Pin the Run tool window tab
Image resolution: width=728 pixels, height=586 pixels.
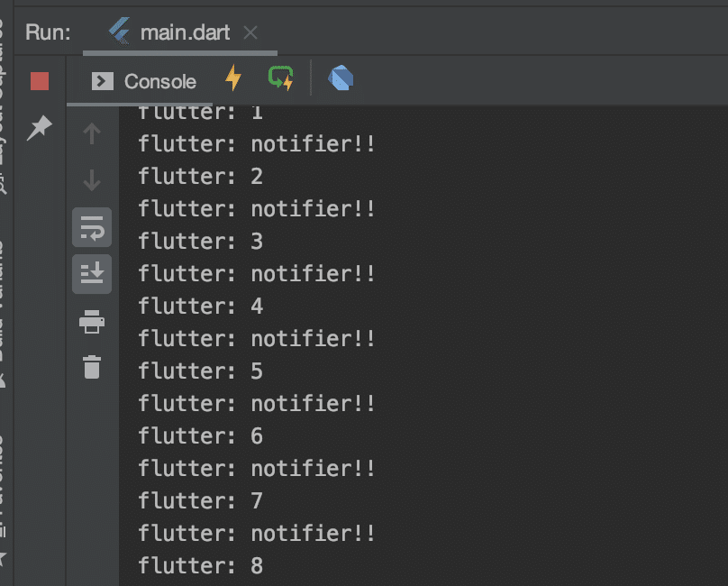pos(39,127)
